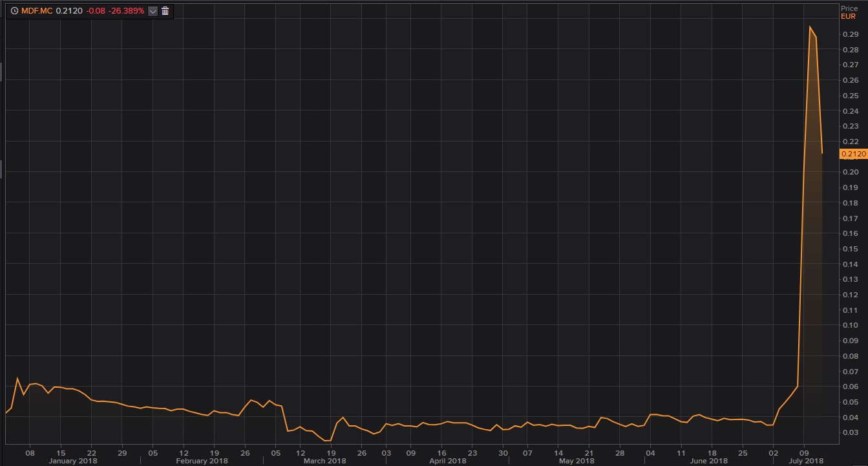Open the MDF.MC series options dropdown

tap(153, 11)
